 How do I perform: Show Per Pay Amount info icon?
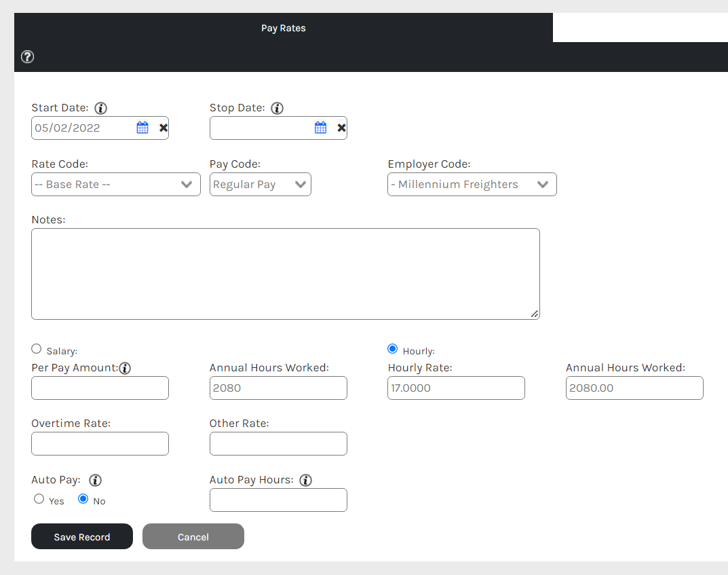125,369
